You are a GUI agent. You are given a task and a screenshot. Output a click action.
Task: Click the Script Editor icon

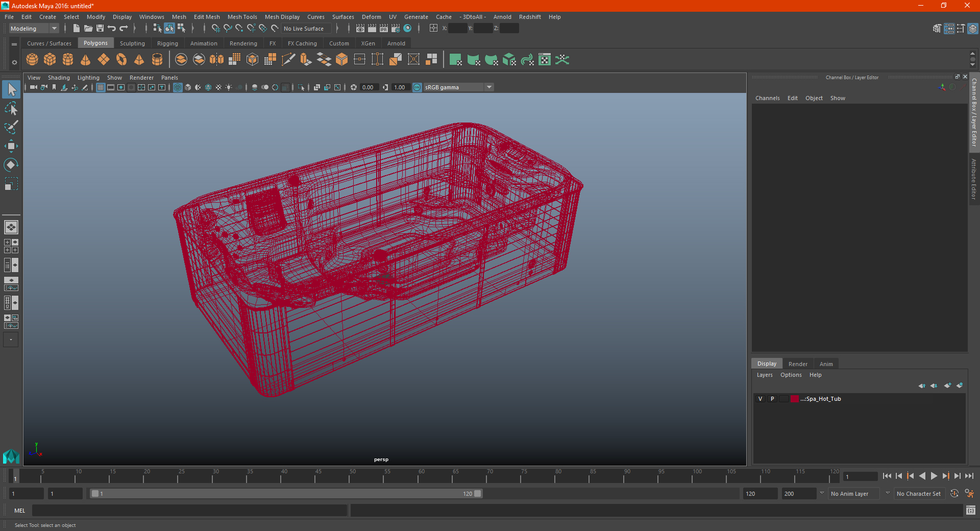coord(971,510)
